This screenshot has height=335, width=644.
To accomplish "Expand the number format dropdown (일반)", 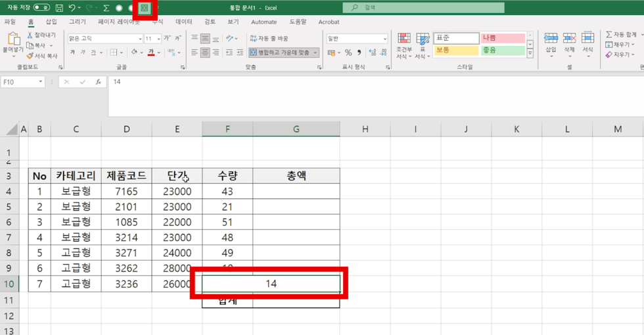I will pos(385,39).
